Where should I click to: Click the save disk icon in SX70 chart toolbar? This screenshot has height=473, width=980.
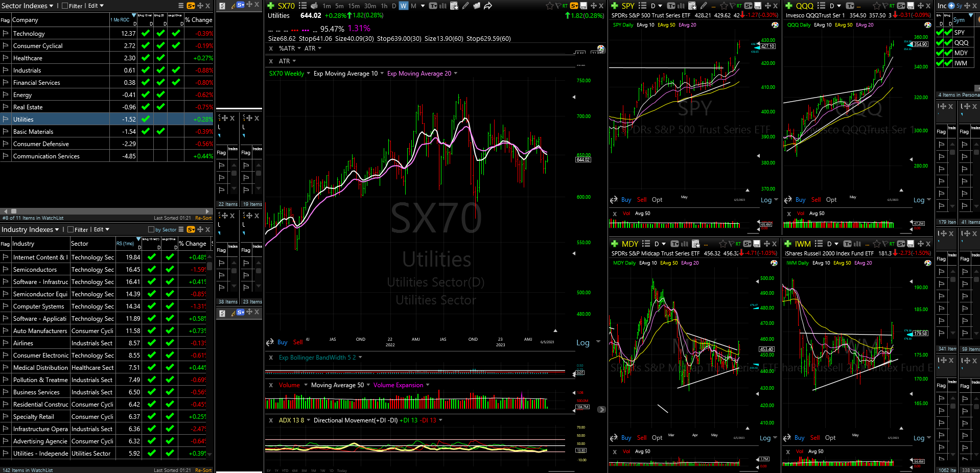584,6
